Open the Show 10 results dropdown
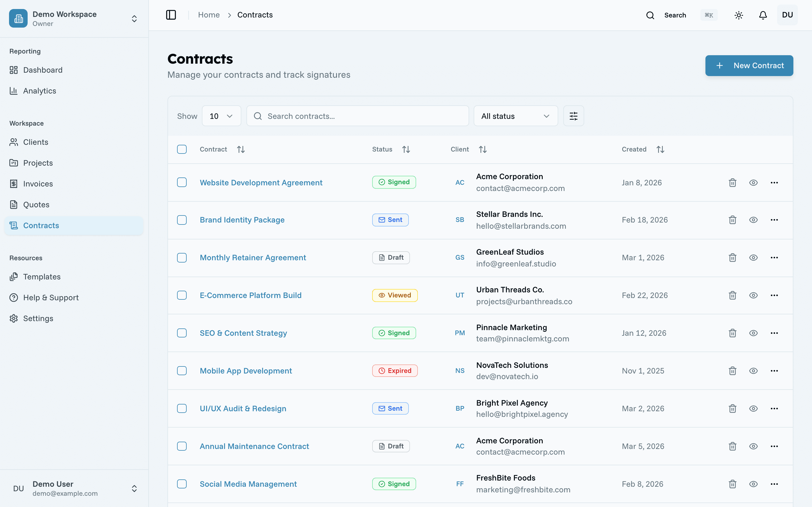This screenshot has height=507, width=812. (x=221, y=116)
